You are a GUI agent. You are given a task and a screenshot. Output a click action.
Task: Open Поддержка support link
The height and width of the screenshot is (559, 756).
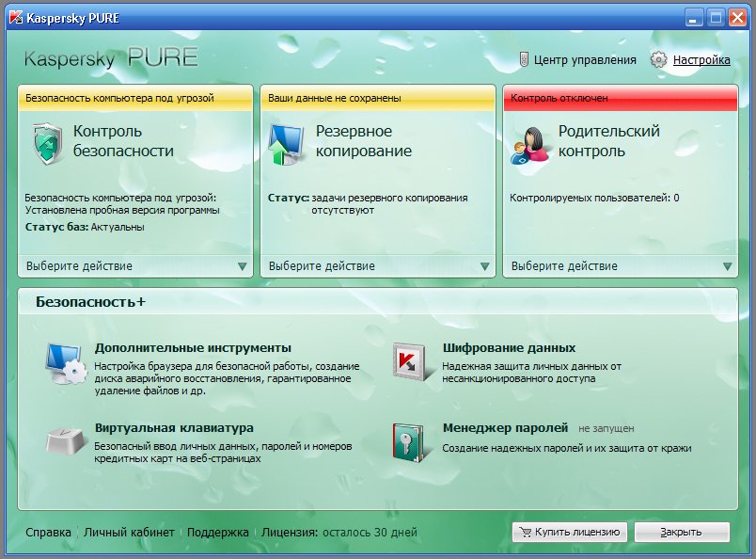point(217,532)
